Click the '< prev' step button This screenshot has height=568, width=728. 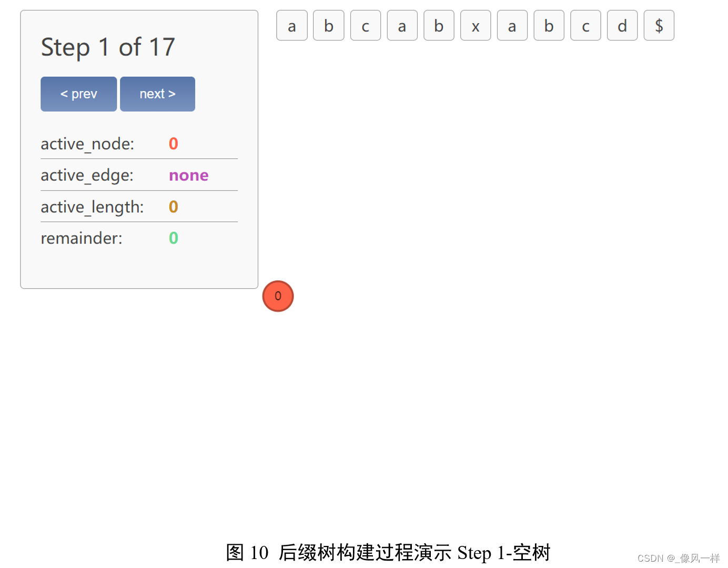pyautogui.click(x=79, y=94)
